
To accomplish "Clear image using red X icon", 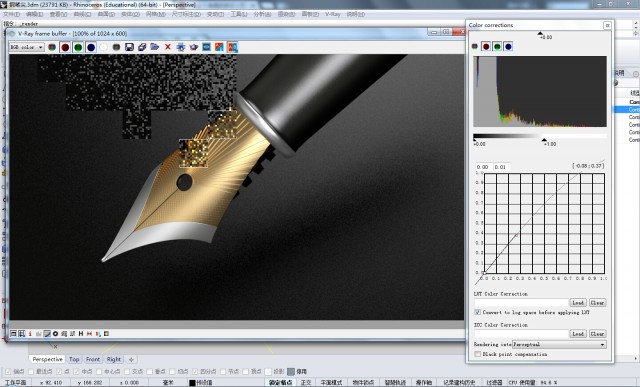I will [168, 47].
